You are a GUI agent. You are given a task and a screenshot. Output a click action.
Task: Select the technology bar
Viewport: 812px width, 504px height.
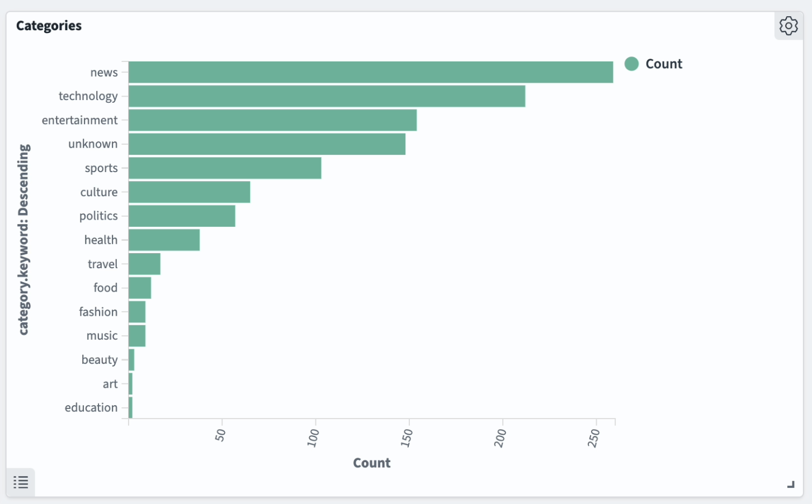[x=327, y=96]
